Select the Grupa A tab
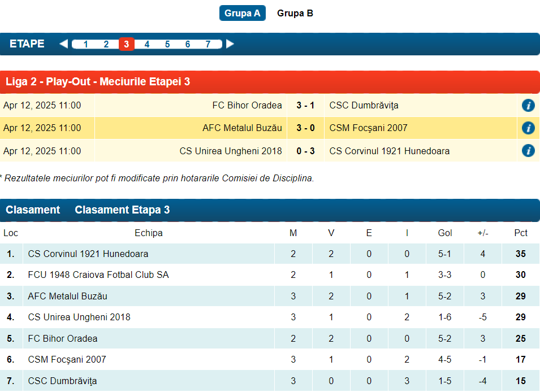540x392 pixels. pos(242,13)
